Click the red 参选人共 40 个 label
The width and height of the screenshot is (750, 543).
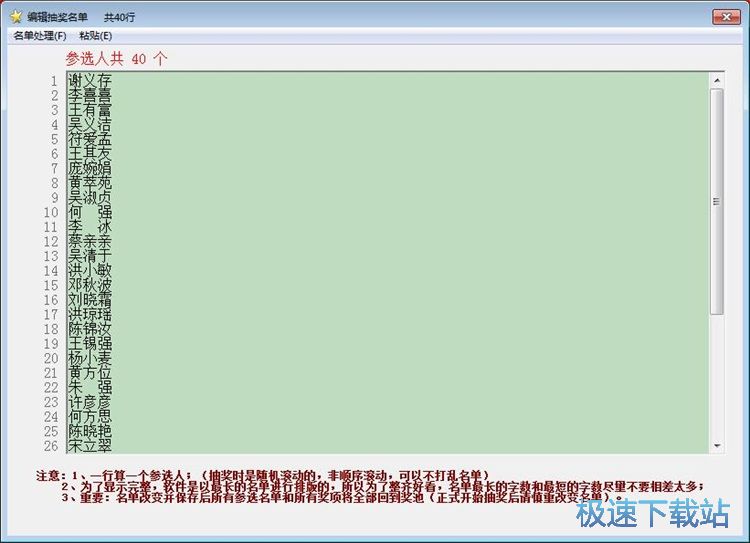click(116, 58)
